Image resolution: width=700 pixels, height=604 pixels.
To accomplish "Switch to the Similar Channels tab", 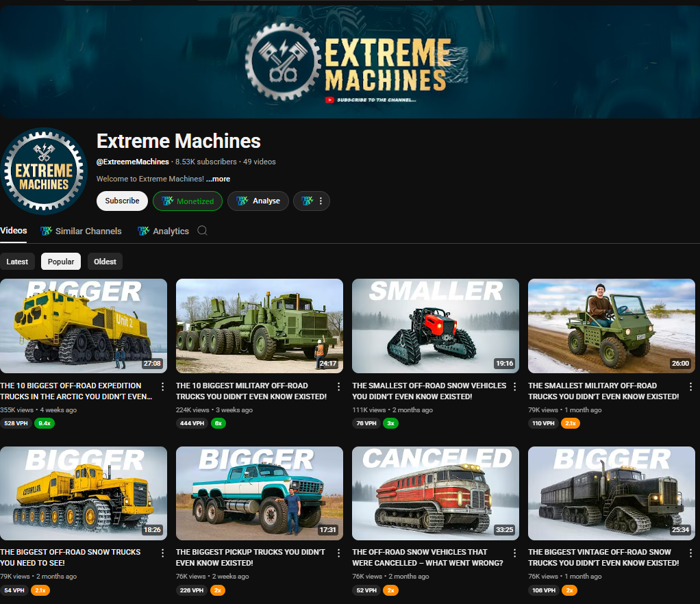I will point(82,231).
